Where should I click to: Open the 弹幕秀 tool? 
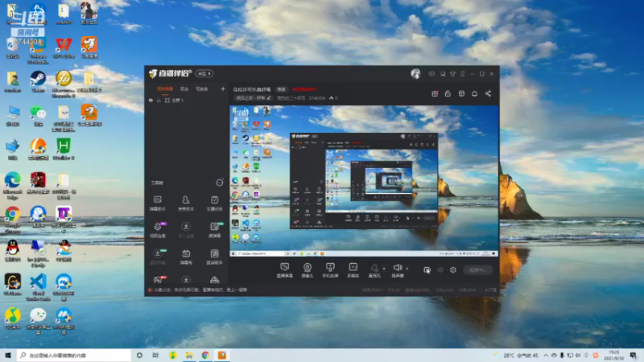click(x=186, y=257)
